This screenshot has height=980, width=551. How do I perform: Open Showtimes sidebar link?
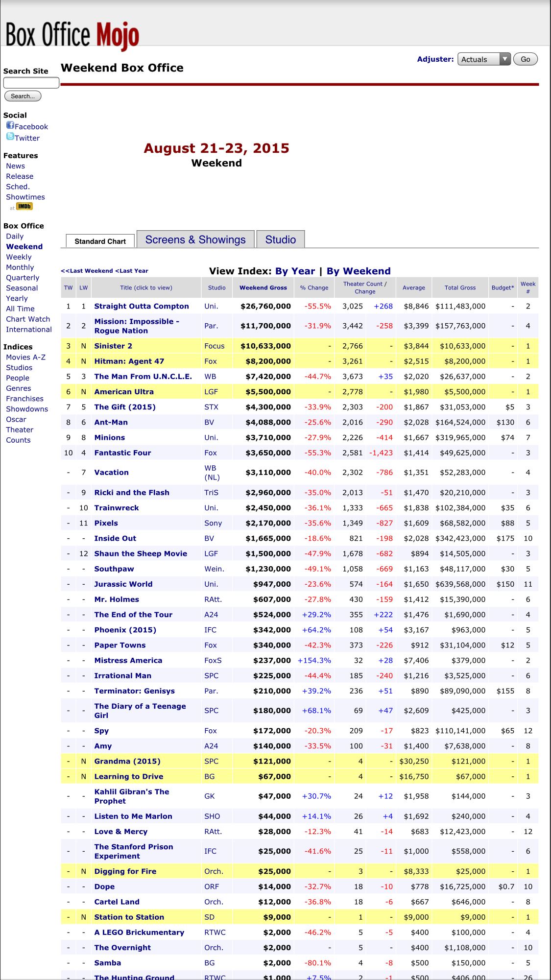pyautogui.click(x=25, y=197)
